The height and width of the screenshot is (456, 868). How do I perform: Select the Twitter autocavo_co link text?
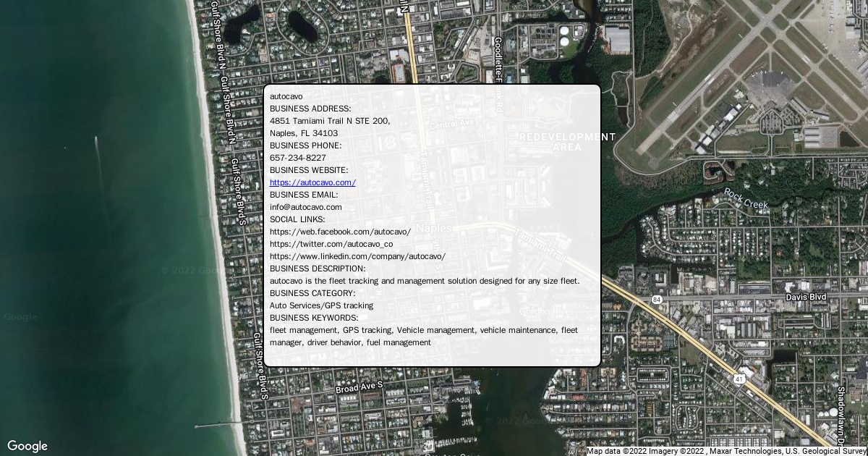pos(331,244)
